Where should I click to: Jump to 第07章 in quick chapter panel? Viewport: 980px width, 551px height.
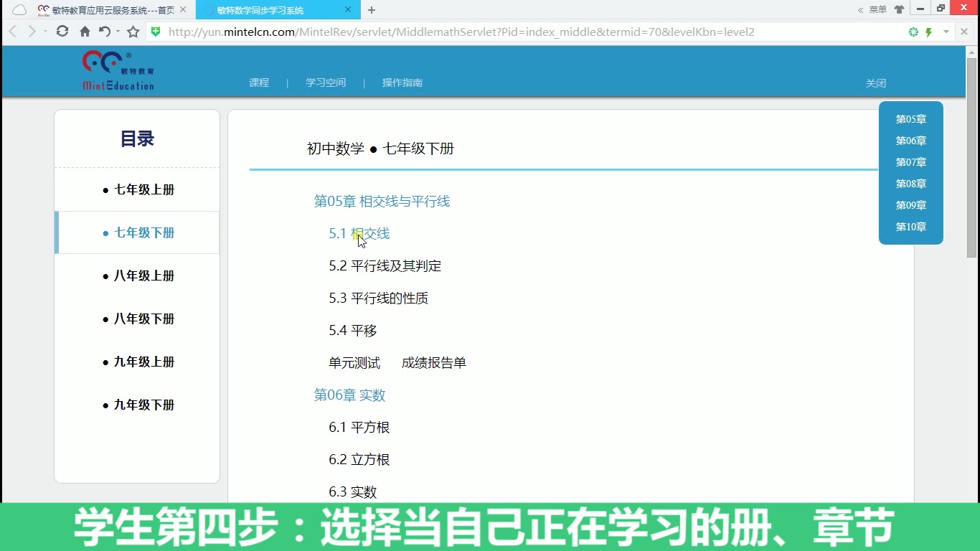tap(911, 162)
